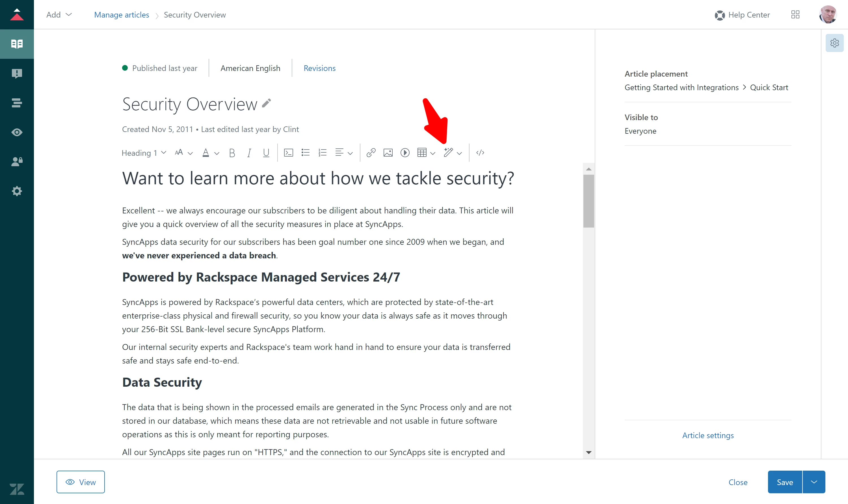
Task: Insert a code block
Action: point(288,153)
